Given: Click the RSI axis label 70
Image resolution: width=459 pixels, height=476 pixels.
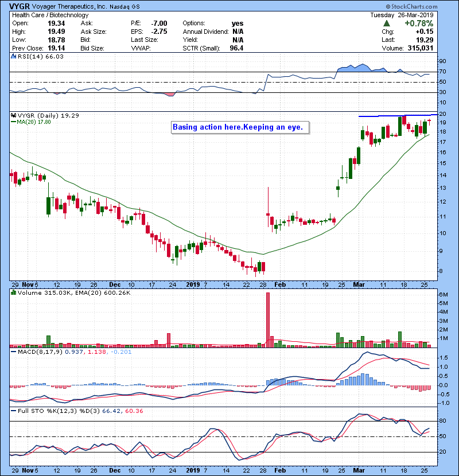Looking at the screenshot, I should point(442,72).
